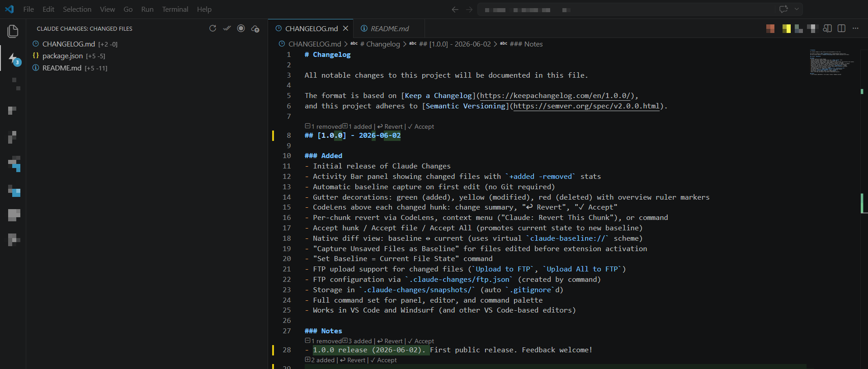Click the '2 added' CodeLens summary
The image size is (868, 369).
(x=320, y=360)
